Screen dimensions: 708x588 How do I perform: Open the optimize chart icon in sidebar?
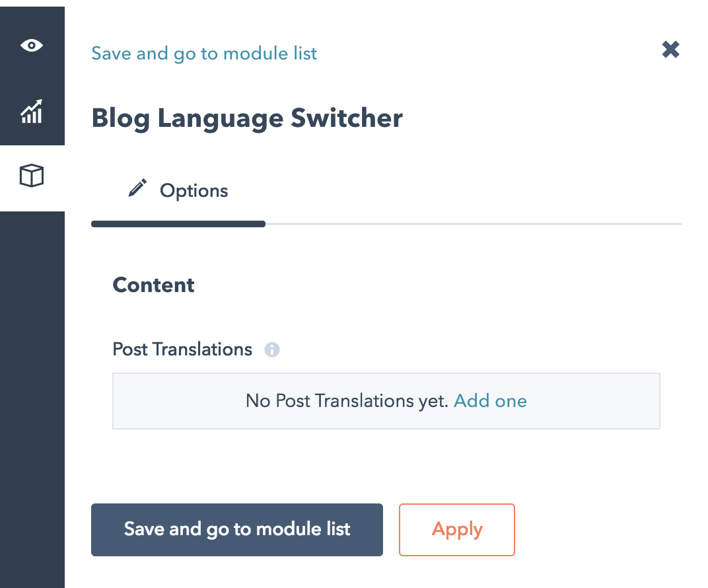[x=32, y=112]
